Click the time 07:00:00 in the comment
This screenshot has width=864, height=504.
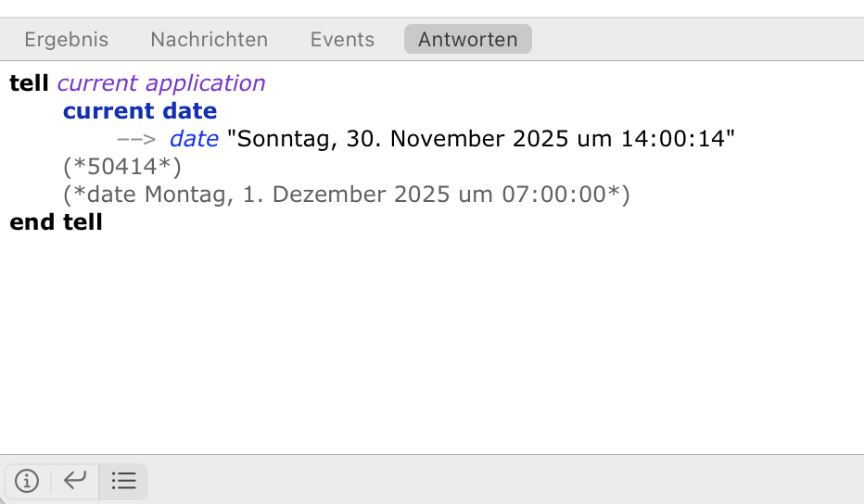point(562,195)
